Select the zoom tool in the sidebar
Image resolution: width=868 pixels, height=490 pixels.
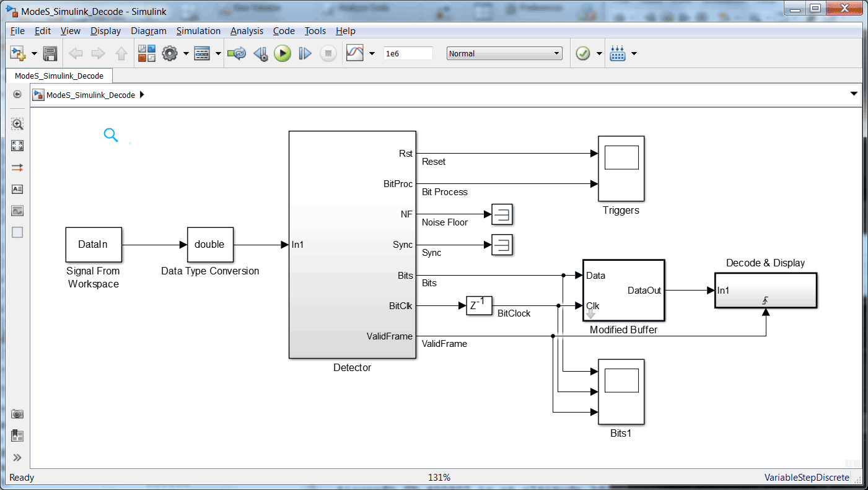[x=17, y=124]
